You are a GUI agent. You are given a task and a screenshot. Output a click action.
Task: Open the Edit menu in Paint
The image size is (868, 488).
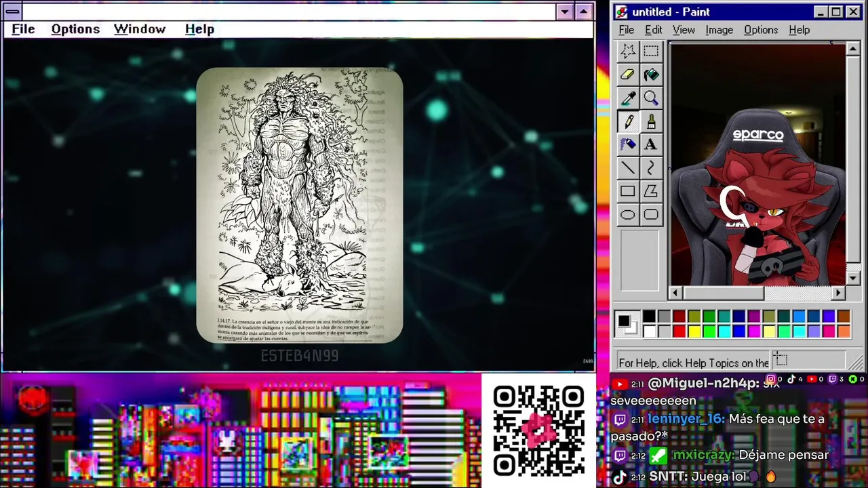click(653, 30)
